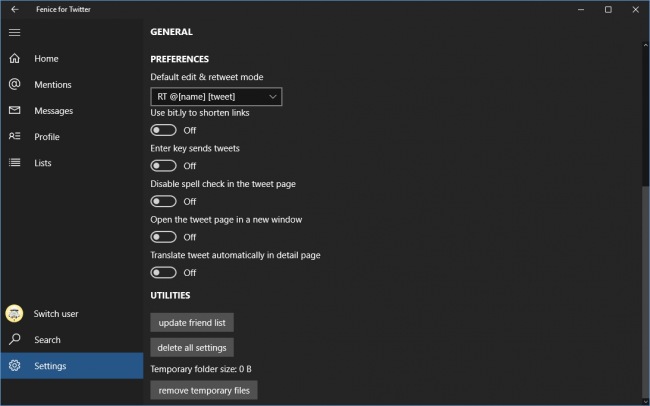The height and width of the screenshot is (406, 650).
Task: Click the Settings gear icon
Action: (15, 365)
